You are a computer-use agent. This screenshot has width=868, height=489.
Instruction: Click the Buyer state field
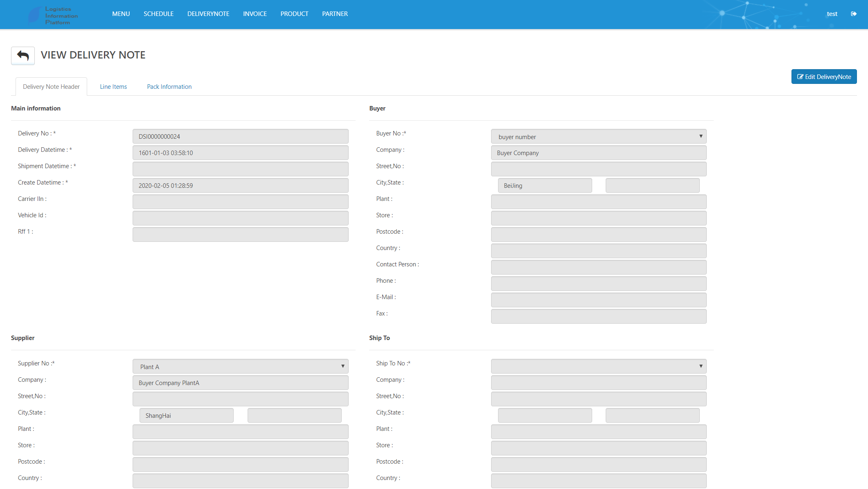click(653, 186)
